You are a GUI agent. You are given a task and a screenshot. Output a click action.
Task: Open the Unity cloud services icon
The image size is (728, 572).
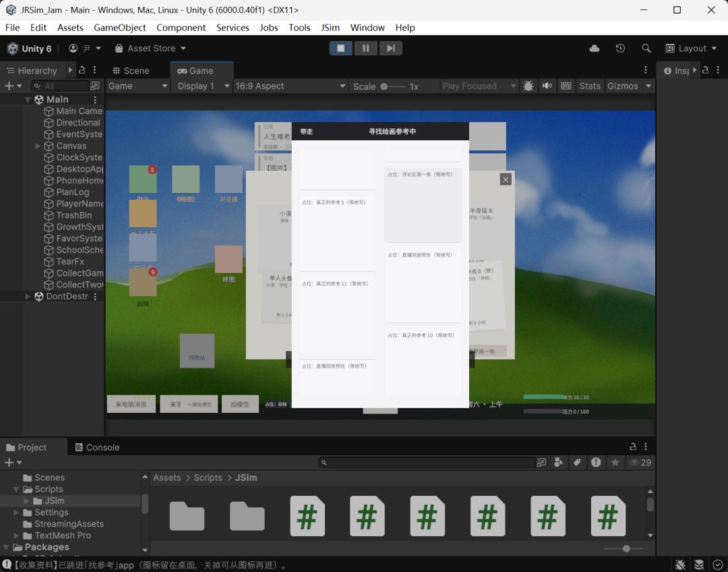pos(595,49)
